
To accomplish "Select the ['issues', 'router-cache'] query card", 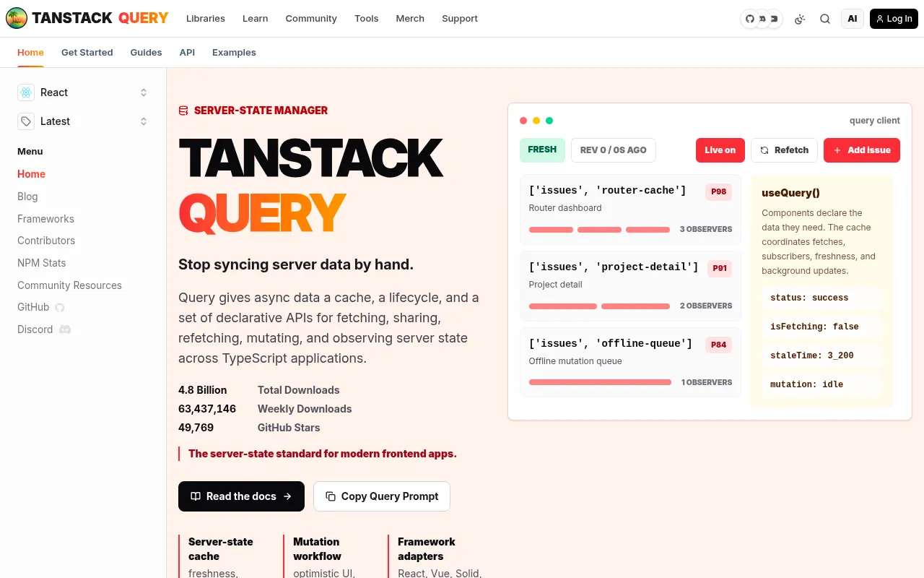I will tap(630, 209).
